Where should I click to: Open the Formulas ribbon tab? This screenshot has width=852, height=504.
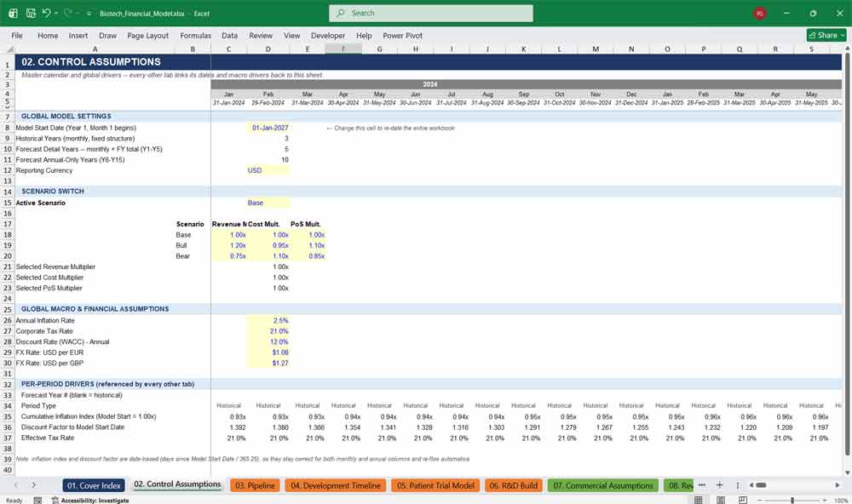(x=195, y=35)
